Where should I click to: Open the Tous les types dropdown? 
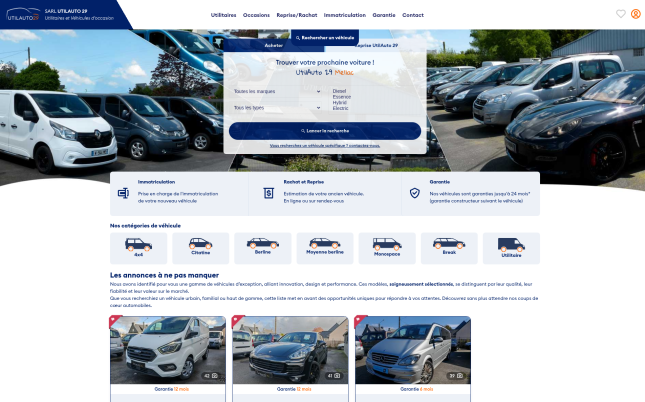277,108
